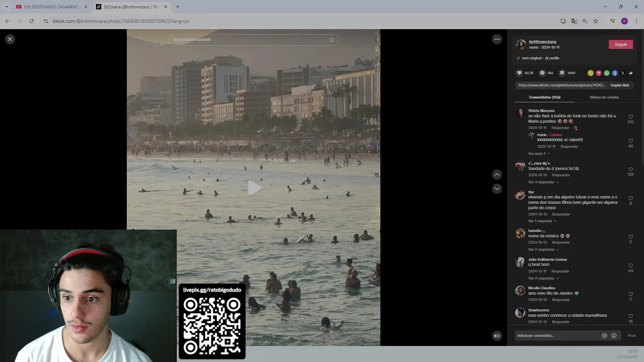The image size is (644, 362).
Task: Close the TikTok photo viewer with X
Action: [10, 39]
